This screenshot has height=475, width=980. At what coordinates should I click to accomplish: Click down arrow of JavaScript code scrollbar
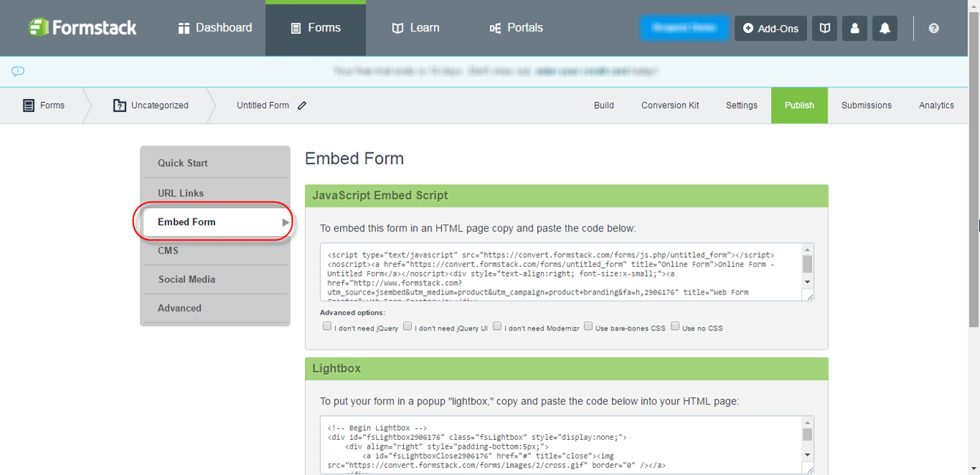point(807,282)
